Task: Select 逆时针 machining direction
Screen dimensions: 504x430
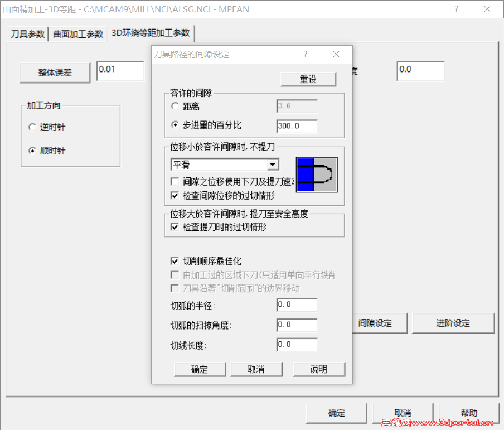Action: tap(32, 127)
